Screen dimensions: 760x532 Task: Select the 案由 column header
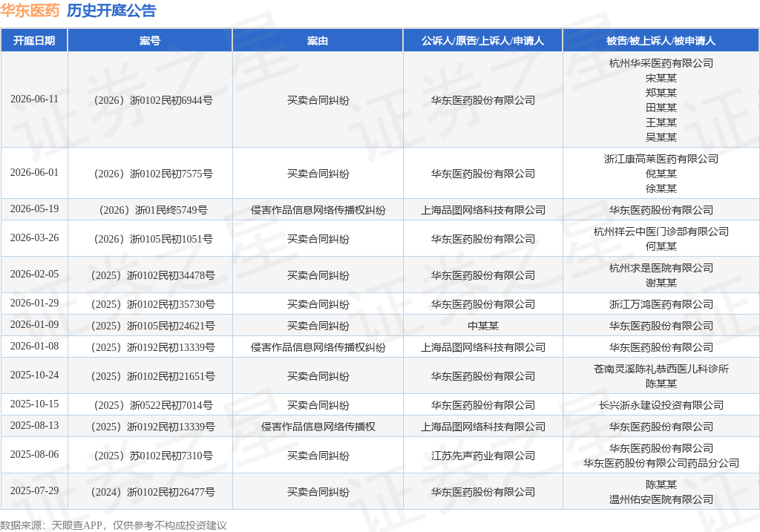point(318,41)
